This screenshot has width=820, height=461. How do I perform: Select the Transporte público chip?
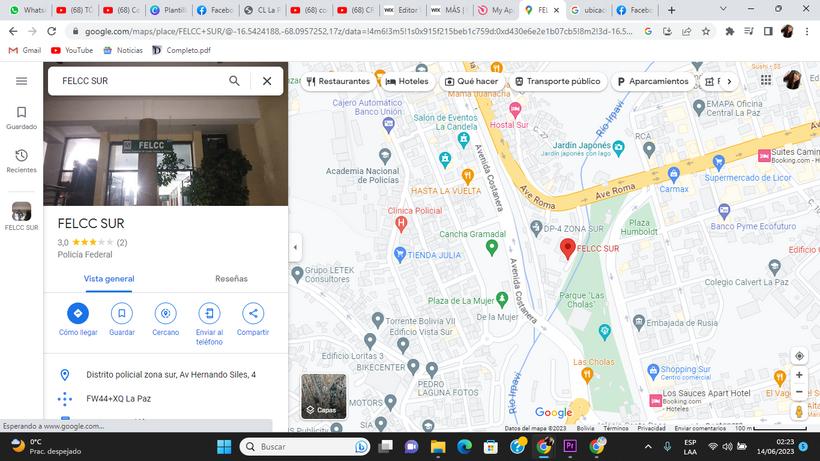(558, 82)
